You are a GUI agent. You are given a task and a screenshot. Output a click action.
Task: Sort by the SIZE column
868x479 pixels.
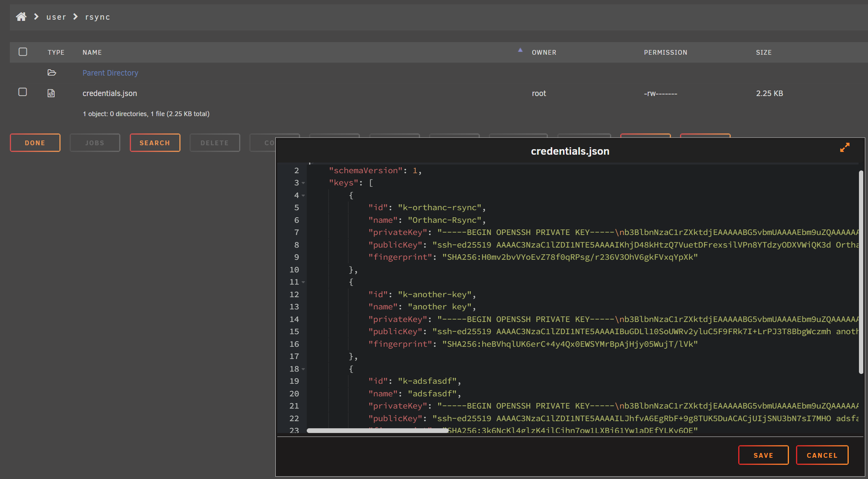pos(763,52)
